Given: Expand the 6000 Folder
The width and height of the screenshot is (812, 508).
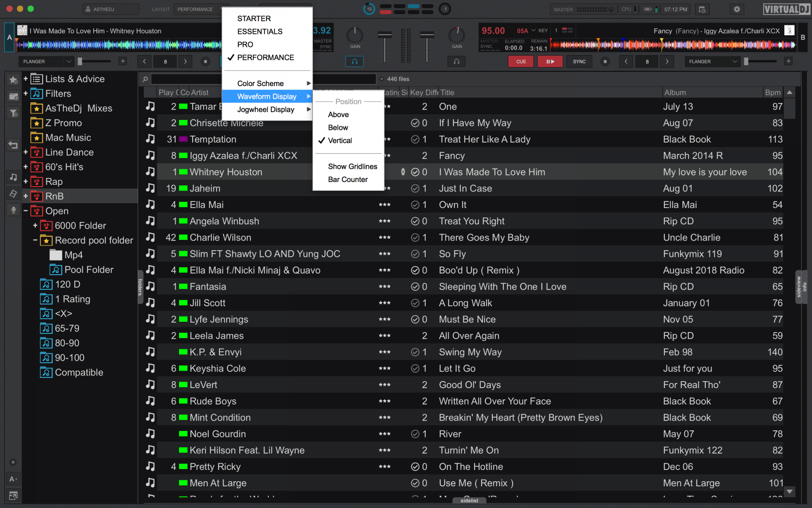Looking at the screenshot, I should [x=35, y=225].
